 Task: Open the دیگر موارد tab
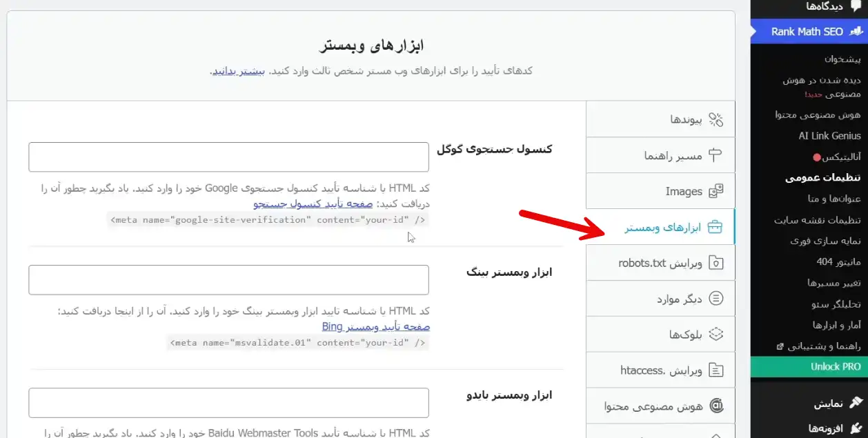pyautogui.click(x=660, y=299)
